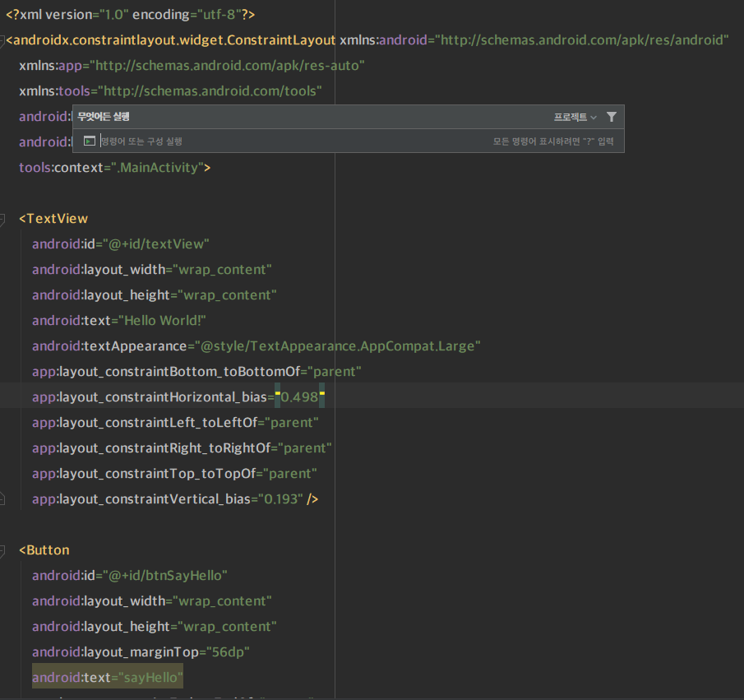Click the hint 모든 명령어 표시하려면 "?" 입력

point(553,141)
